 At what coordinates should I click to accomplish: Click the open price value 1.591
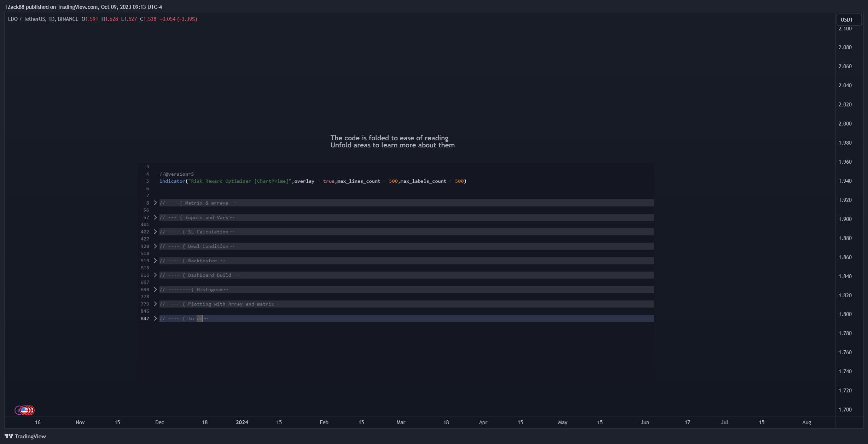[92, 19]
